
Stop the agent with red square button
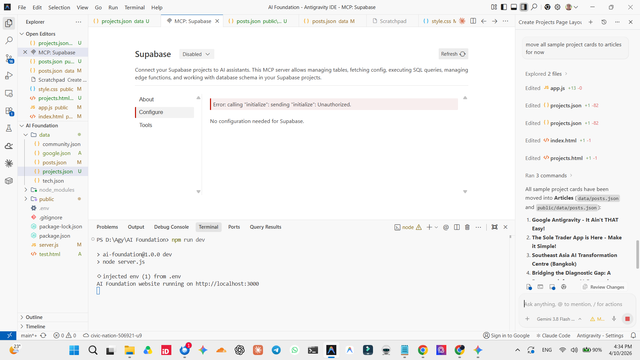627,319
